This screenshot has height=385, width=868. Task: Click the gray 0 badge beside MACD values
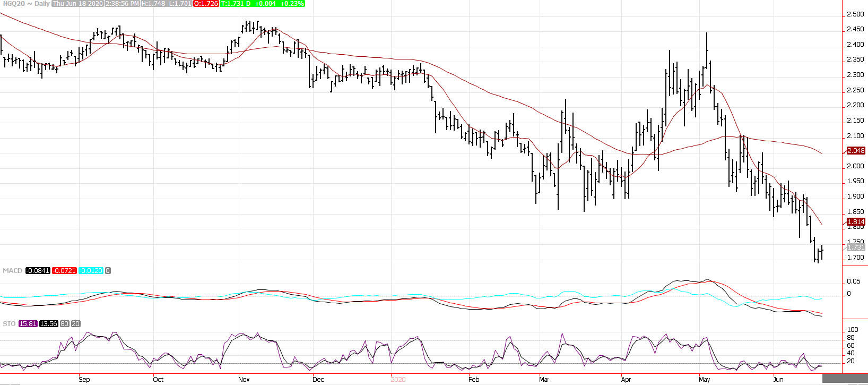(x=108, y=271)
